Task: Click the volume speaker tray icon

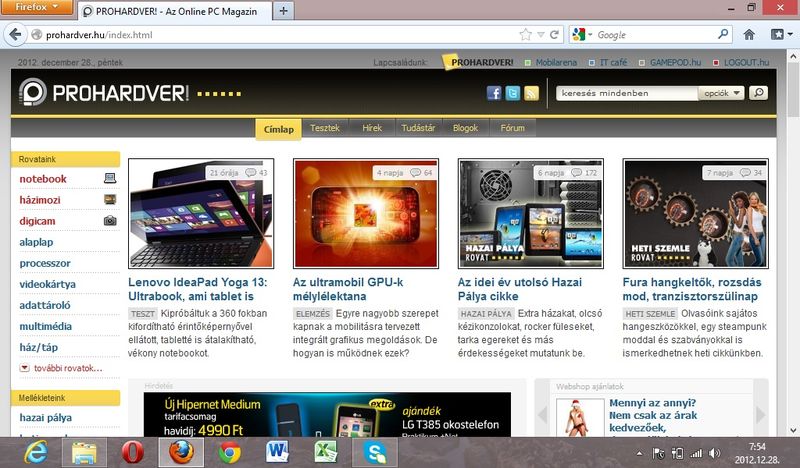Action: coord(715,453)
